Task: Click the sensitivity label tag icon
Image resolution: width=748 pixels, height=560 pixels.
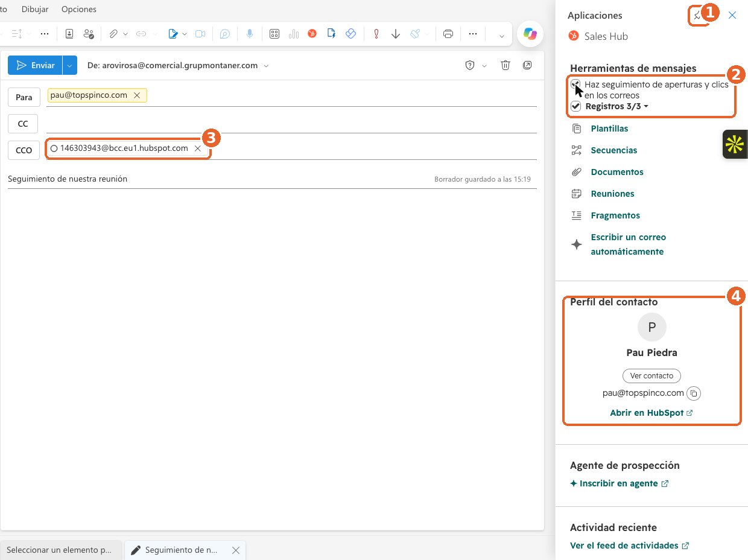Action: 415,34
